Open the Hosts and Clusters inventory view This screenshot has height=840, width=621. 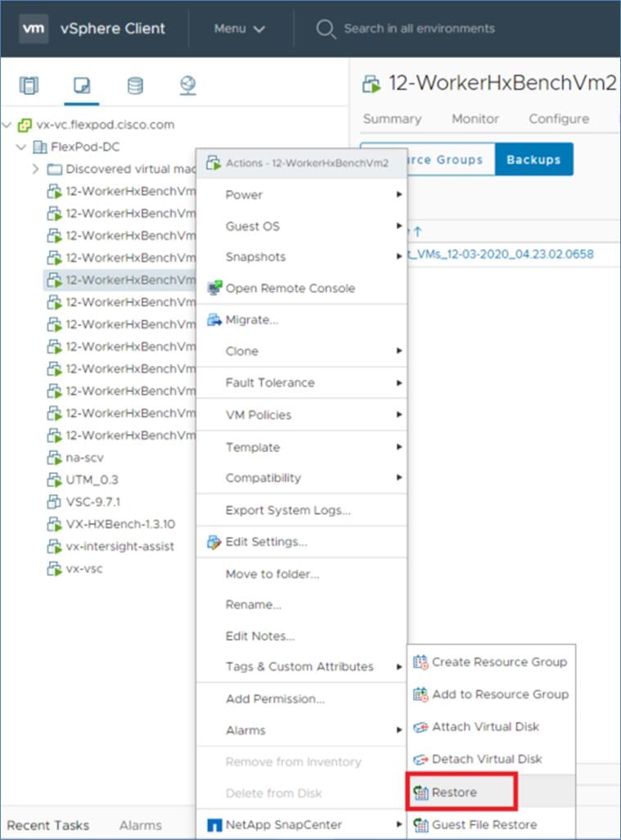pyautogui.click(x=29, y=85)
